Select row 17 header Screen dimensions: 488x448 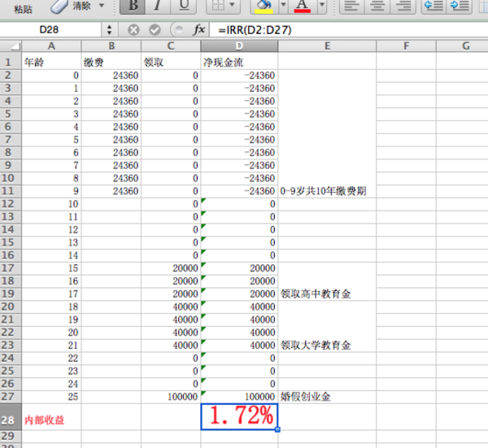11,268
